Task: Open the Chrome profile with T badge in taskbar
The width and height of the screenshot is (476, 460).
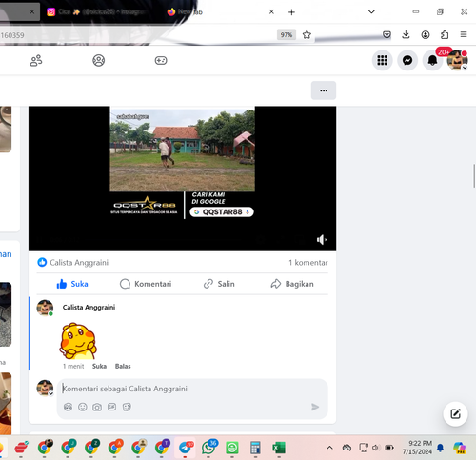Action: [x=162, y=448]
